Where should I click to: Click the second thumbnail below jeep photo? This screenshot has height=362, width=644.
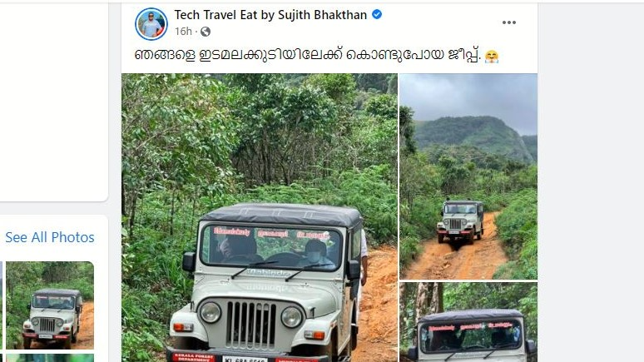[x=50, y=359]
